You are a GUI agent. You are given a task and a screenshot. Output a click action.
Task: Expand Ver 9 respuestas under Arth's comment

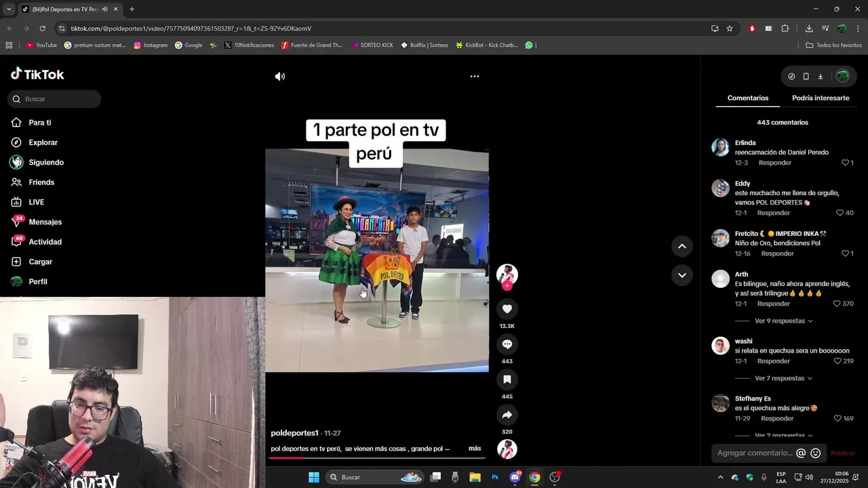[783, 321]
